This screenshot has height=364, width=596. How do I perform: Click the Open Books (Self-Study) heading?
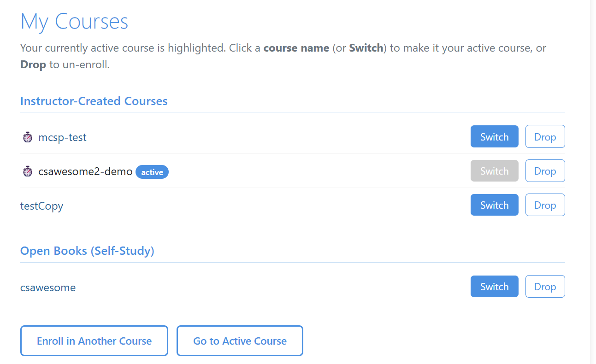tap(87, 251)
